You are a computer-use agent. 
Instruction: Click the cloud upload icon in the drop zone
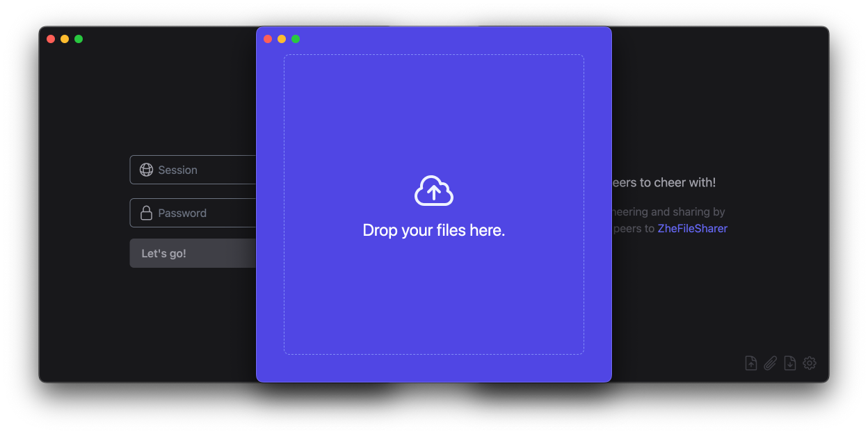click(433, 189)
